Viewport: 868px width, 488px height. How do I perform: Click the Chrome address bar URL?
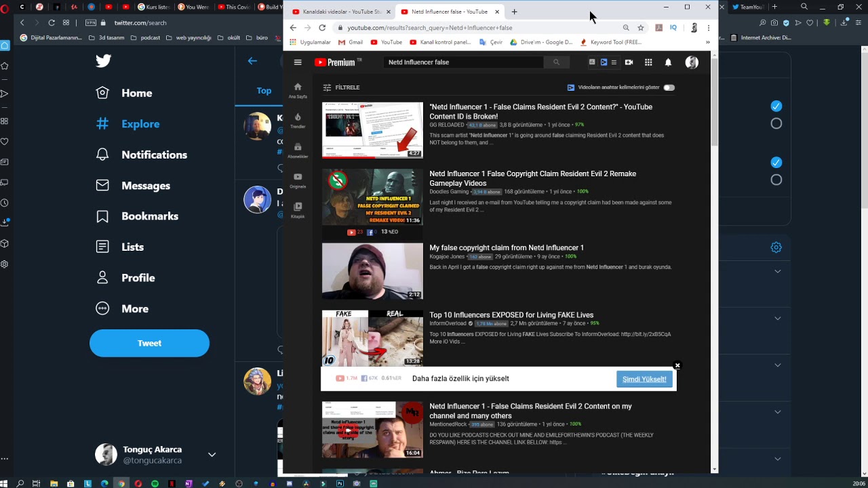point(429,28)
